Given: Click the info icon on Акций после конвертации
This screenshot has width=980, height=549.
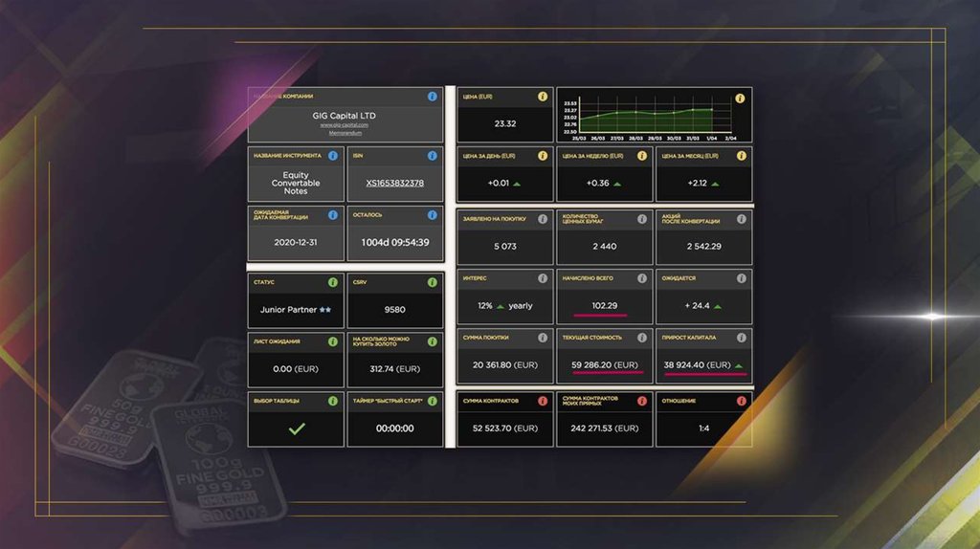Looking at the screenshot, I should click(x=742, y=219).
